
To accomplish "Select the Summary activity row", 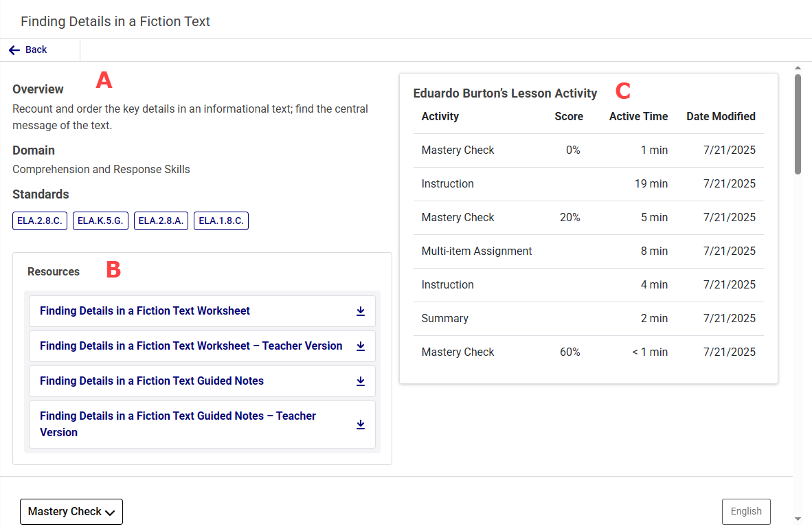I will (x=588, y=319).
